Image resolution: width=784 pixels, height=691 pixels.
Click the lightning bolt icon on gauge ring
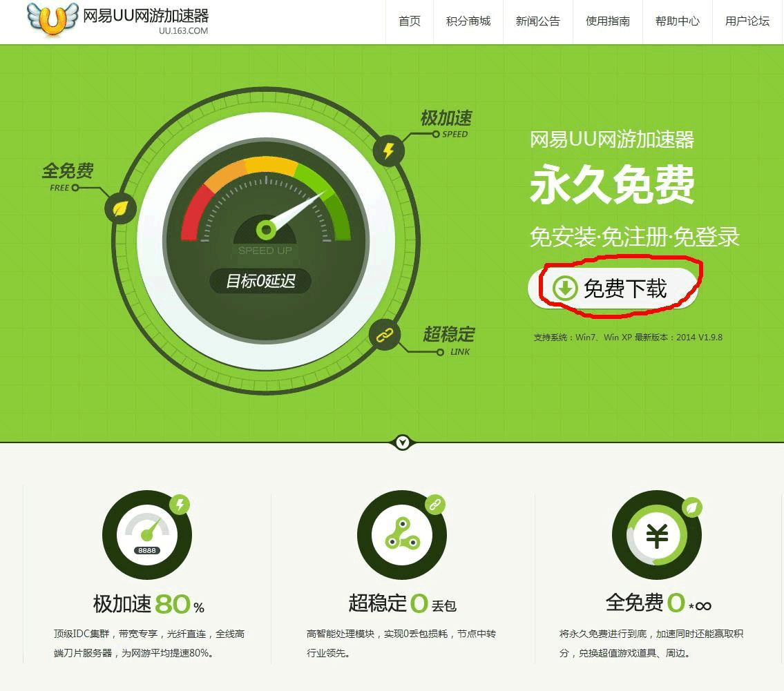tap(388, 150)
